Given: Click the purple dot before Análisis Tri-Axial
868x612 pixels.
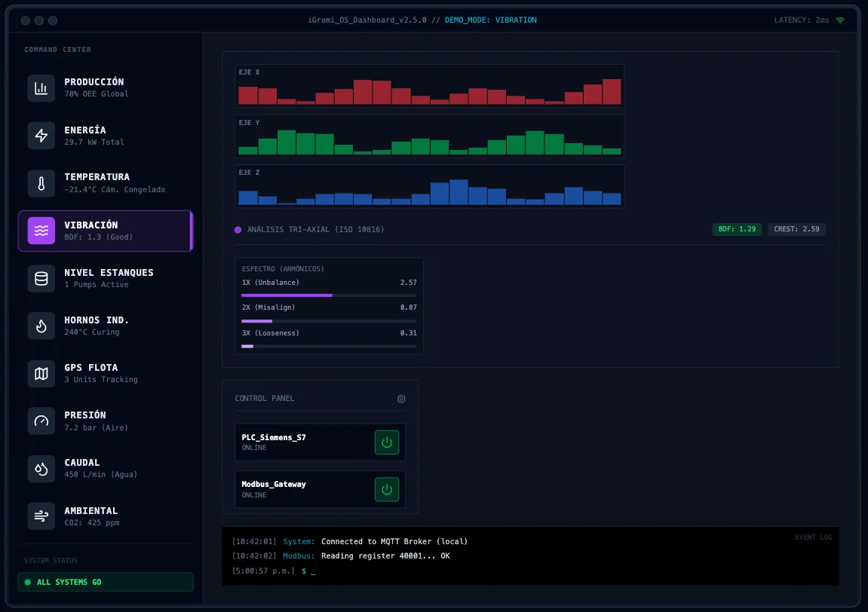Looking at the screenshot, I should pyautogui.click(x=238, y=230).
